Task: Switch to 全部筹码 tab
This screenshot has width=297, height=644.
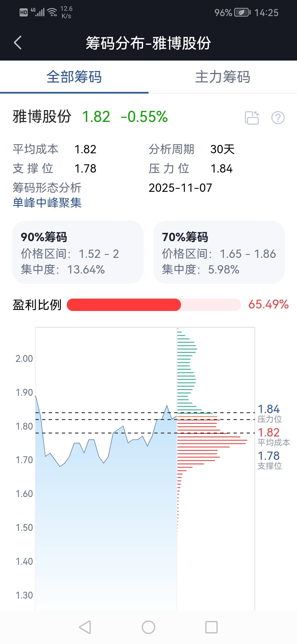Action: (74, 77)
